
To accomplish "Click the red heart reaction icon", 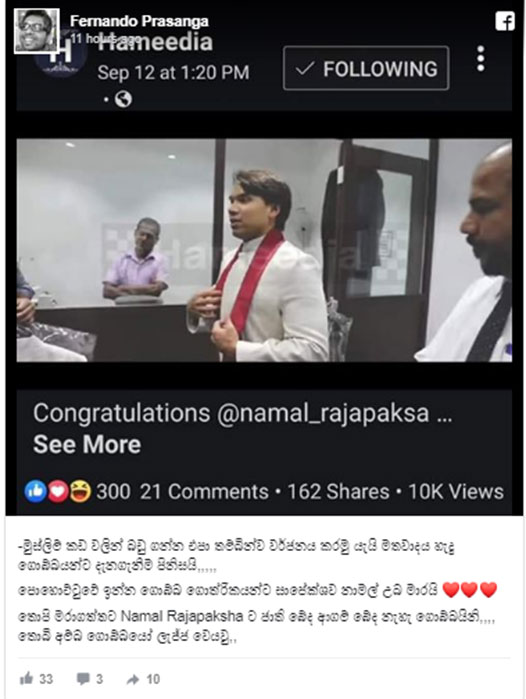I will pos(58,491).
